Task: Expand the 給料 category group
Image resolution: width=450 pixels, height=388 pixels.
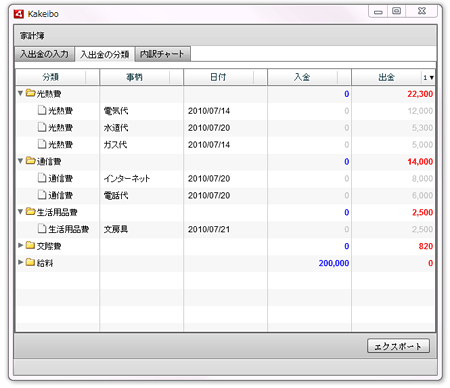Action: click(20, 263)
